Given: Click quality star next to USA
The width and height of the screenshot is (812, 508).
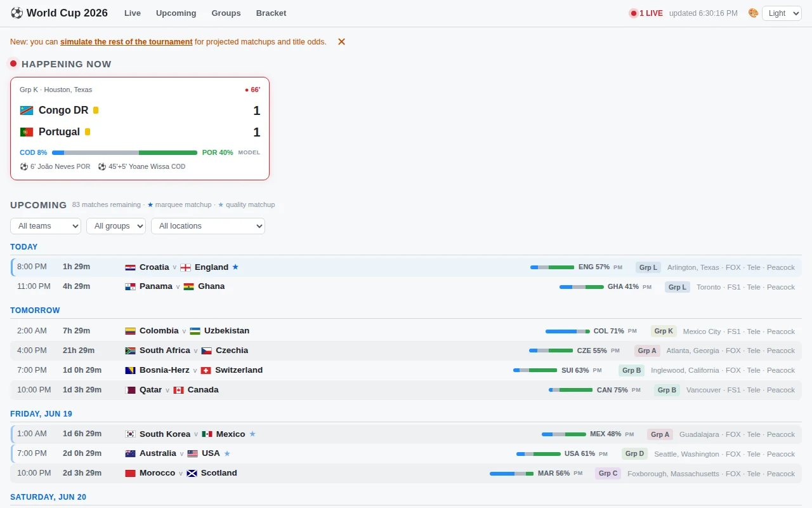Looking at the screenshot, I should pos(227,453).
